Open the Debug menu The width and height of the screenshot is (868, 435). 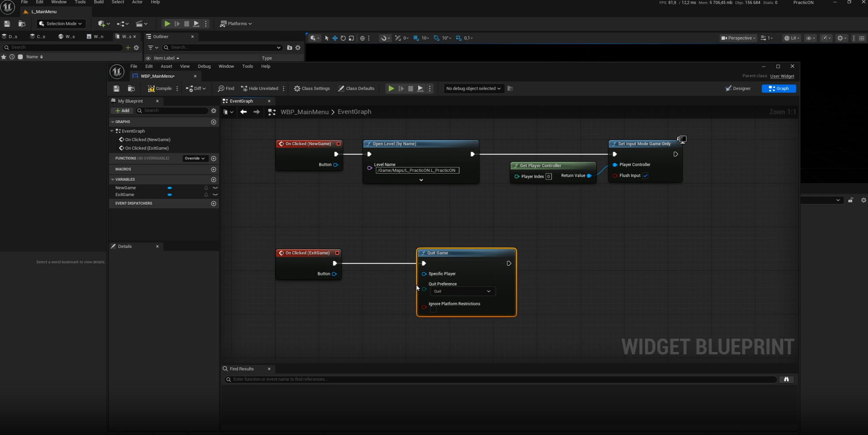204,66
